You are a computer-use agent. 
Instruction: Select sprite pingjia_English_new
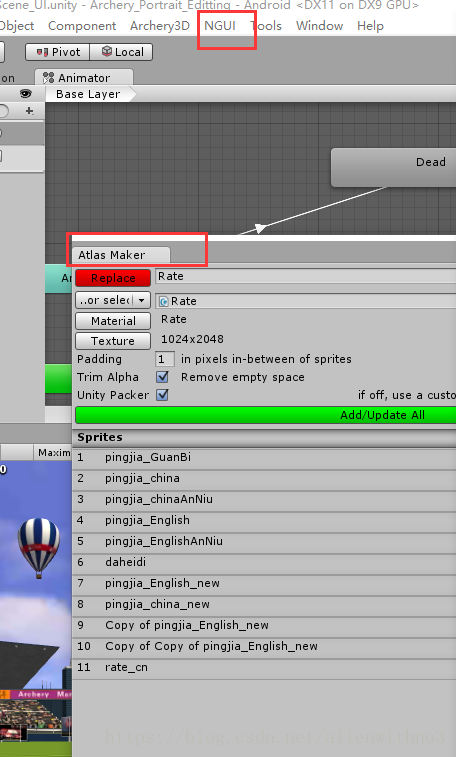[264, 583]
